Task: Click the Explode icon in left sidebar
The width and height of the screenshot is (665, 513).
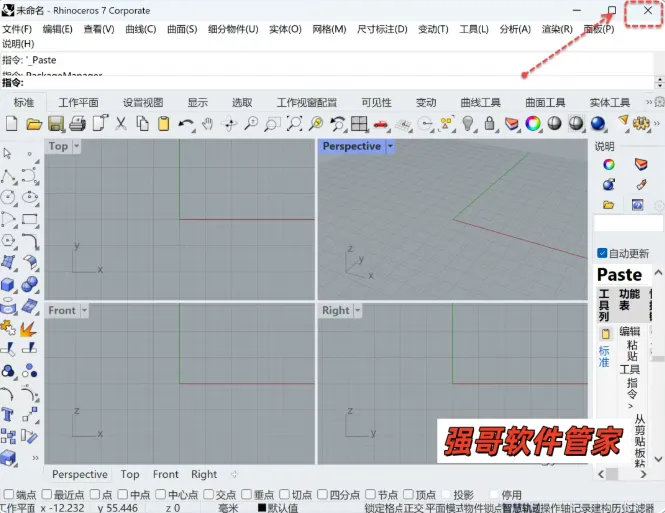Action: [x=28, y=329]
